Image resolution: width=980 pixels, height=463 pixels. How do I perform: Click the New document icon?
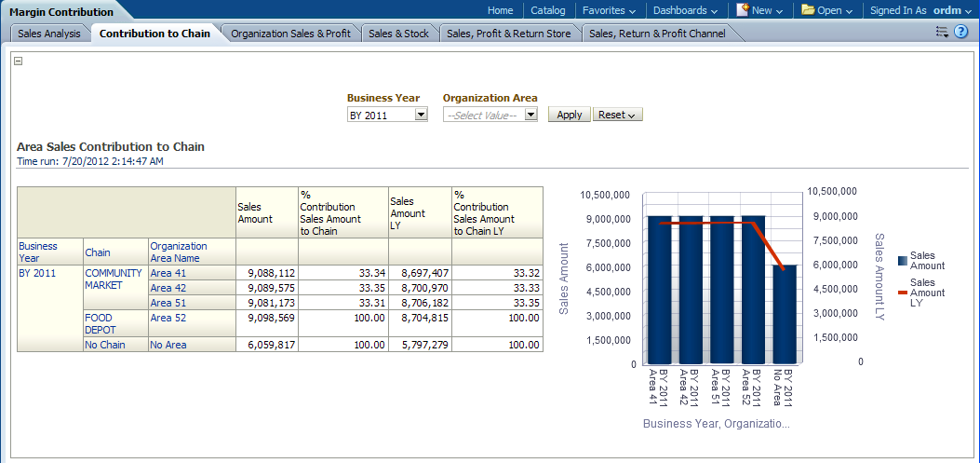point(744,10)
